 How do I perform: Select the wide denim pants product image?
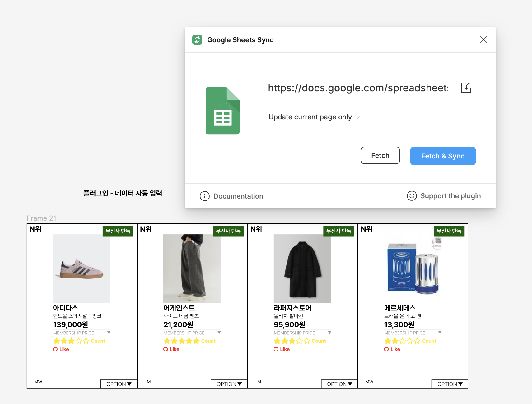point(192,269)
